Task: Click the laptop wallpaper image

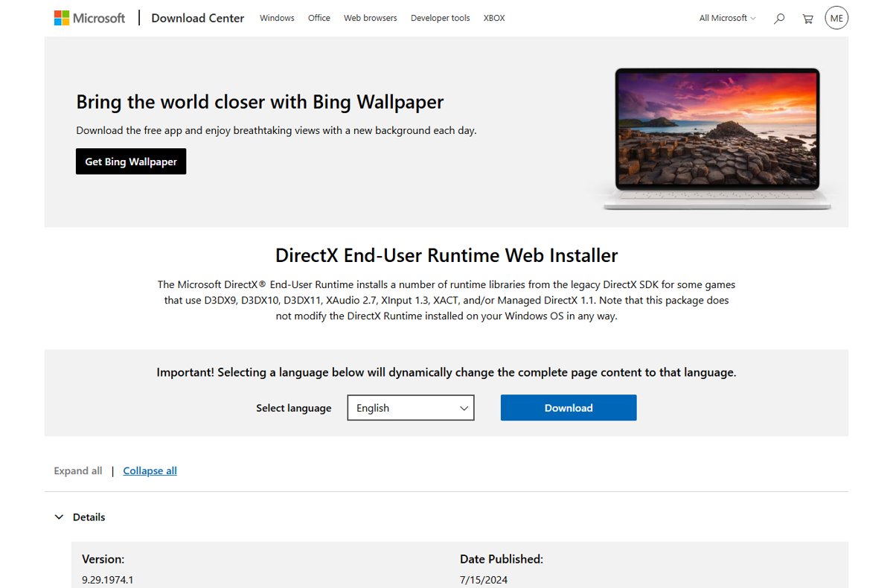Action: pyautogui.click(x=716, y=138)
